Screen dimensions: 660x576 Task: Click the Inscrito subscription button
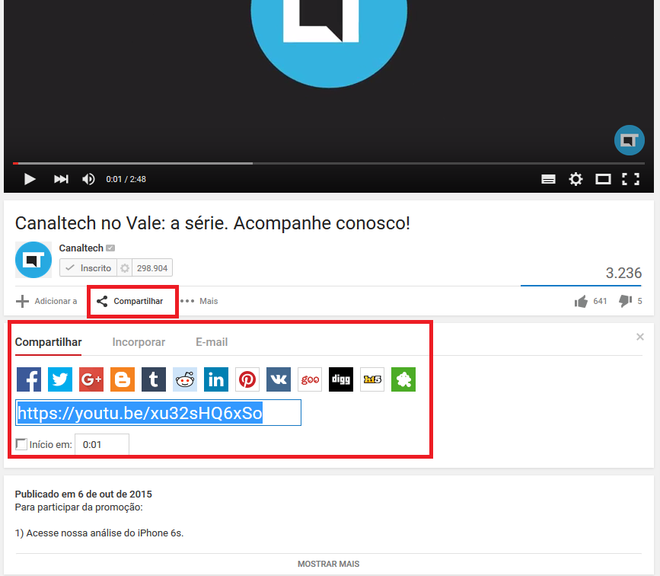click(88, 268)
